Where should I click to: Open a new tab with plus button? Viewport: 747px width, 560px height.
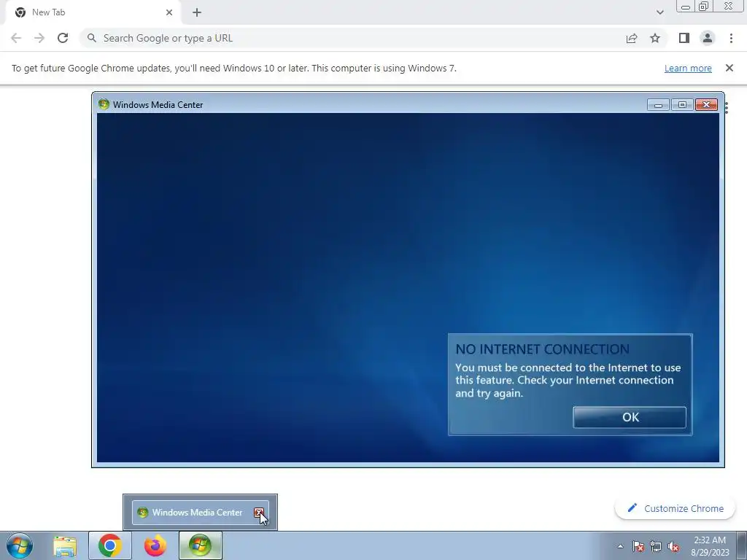click(197, 12)
